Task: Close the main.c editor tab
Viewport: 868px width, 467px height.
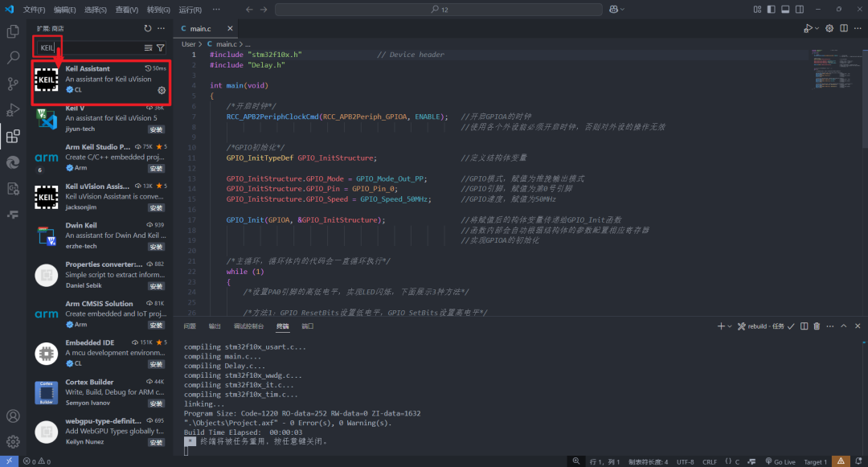Action: click(230, 29)
